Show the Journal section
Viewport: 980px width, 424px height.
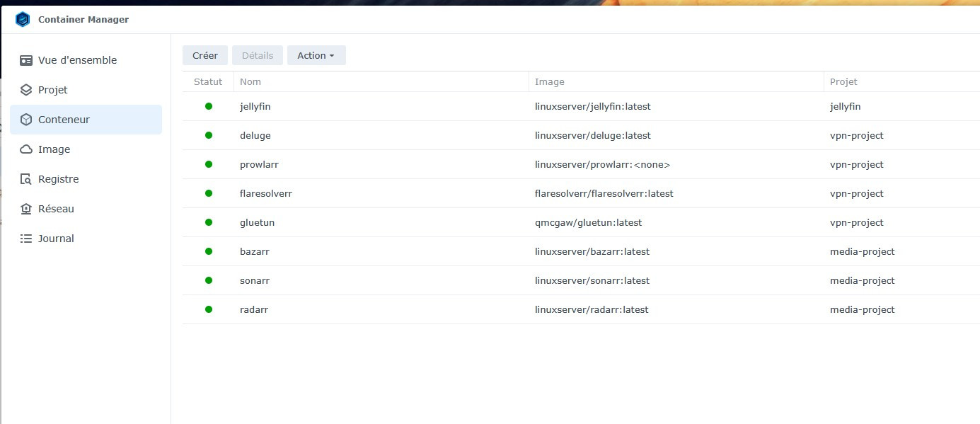coord(86,239)
